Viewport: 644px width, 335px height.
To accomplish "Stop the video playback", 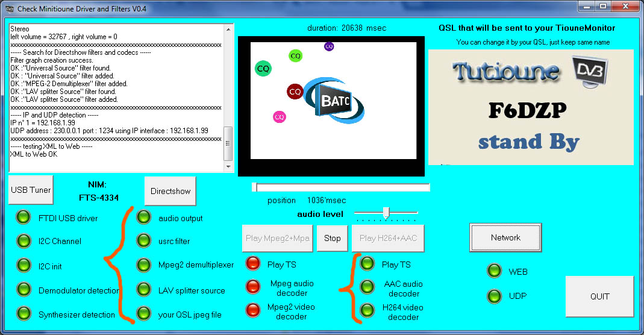I will 333,239.
